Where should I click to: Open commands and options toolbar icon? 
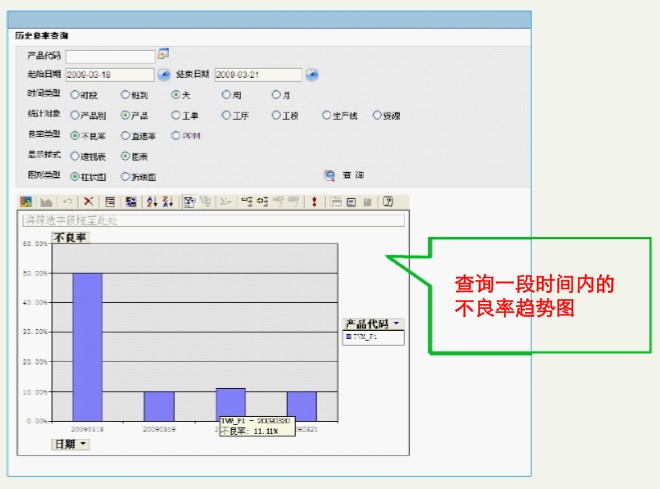pos(367,202)
